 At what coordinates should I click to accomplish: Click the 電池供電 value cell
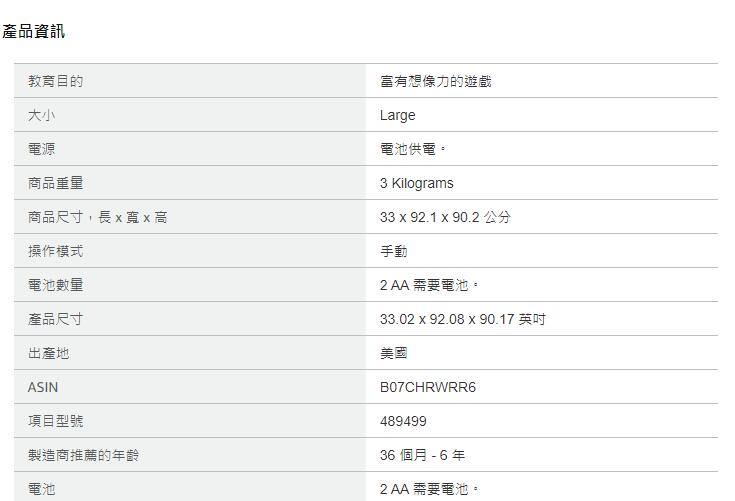point(413,149)
